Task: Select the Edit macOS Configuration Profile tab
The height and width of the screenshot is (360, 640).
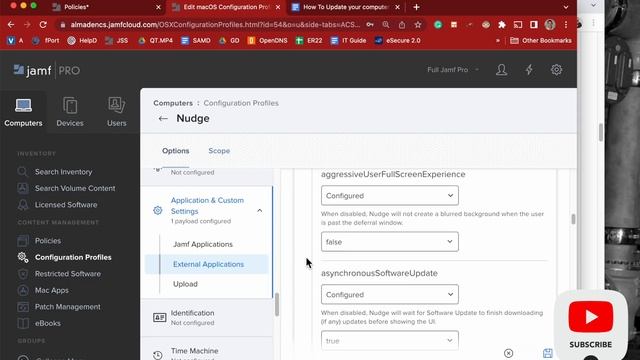Action: [x=226, y=7]
